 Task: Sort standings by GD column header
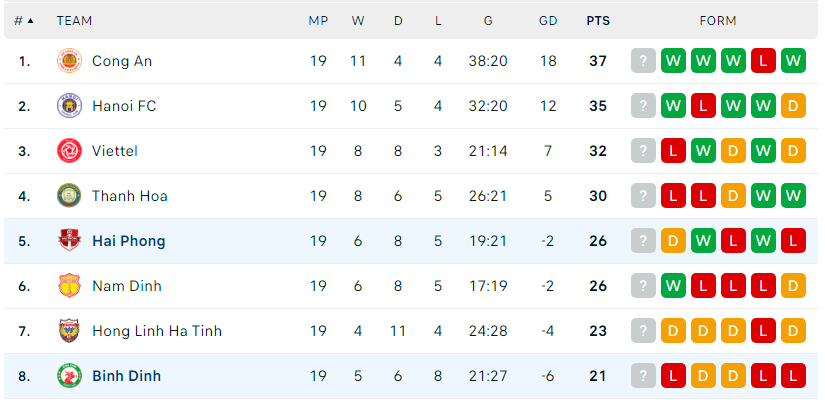(x=548, y=21)
